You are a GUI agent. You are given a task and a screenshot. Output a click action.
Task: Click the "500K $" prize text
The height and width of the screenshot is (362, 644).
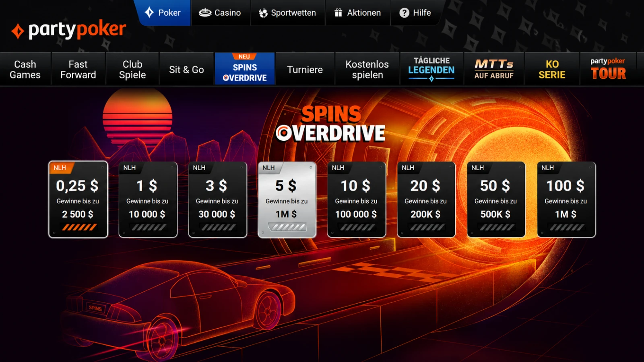(x=495, y=214)
